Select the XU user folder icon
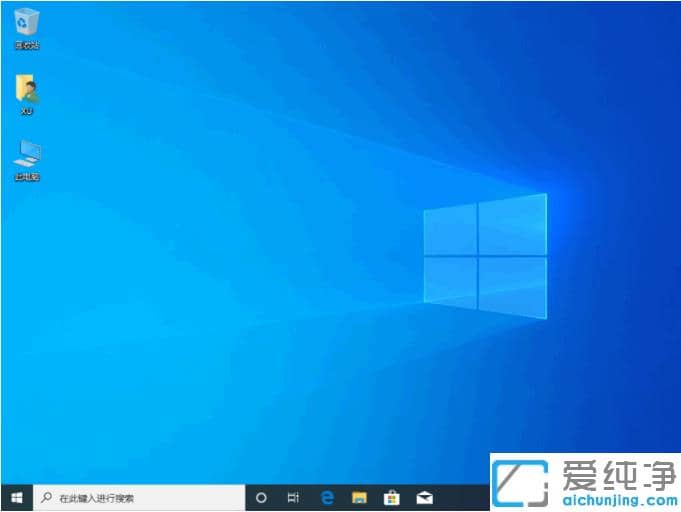Viewport: 681px width, 512px height. [x=27, y=88]
